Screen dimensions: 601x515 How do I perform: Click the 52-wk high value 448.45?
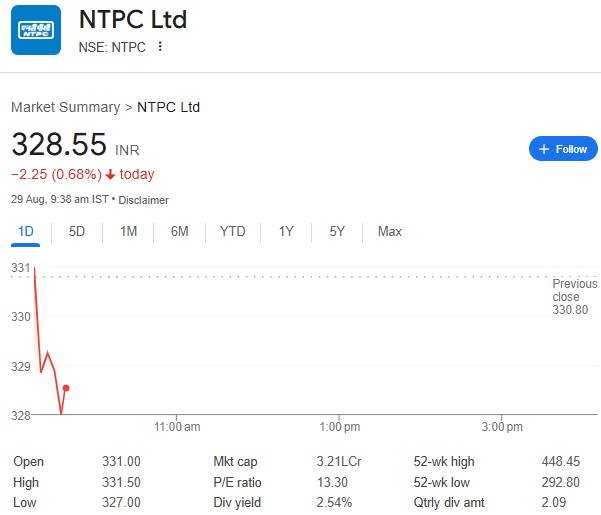(x=560, y=462)
